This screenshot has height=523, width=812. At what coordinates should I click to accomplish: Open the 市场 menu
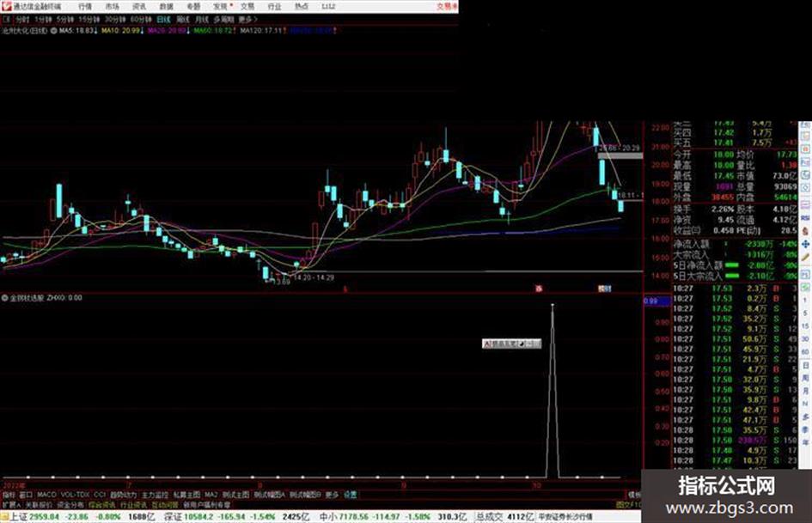112,6
